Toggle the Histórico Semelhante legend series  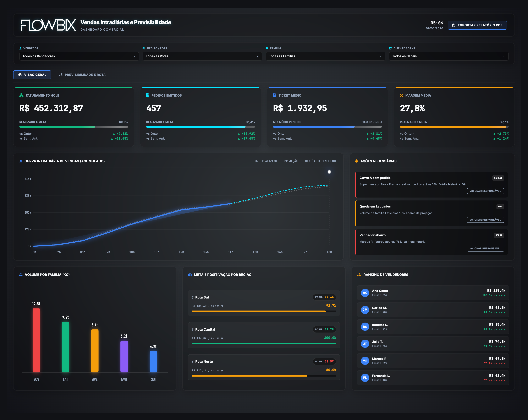[319, 161]
